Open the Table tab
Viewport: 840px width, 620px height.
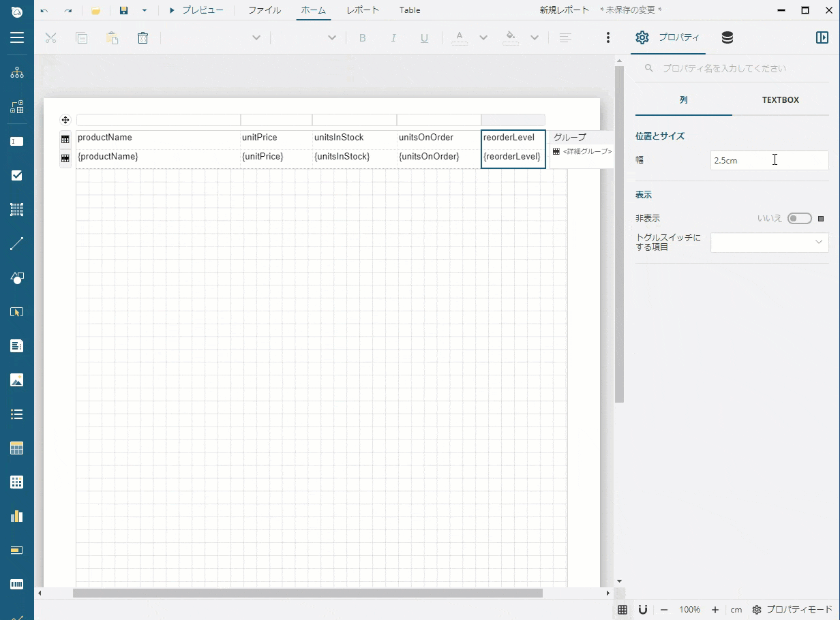[x=410, y=10]
